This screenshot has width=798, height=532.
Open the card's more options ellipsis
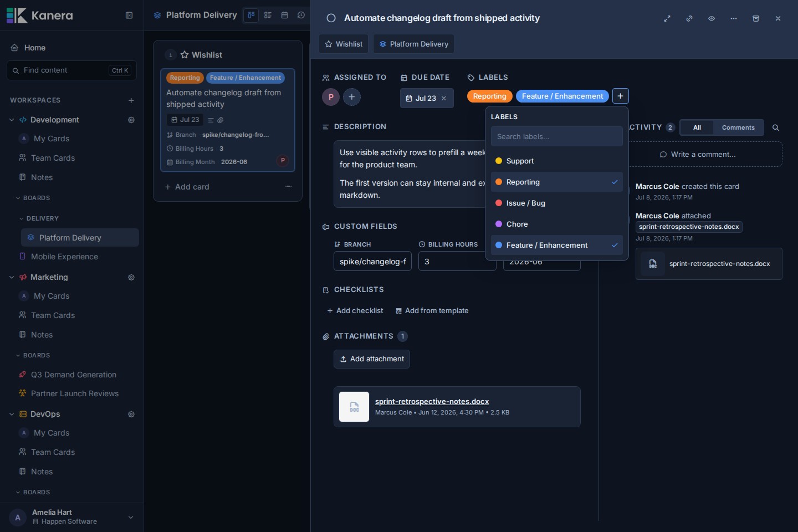point(734,18)
